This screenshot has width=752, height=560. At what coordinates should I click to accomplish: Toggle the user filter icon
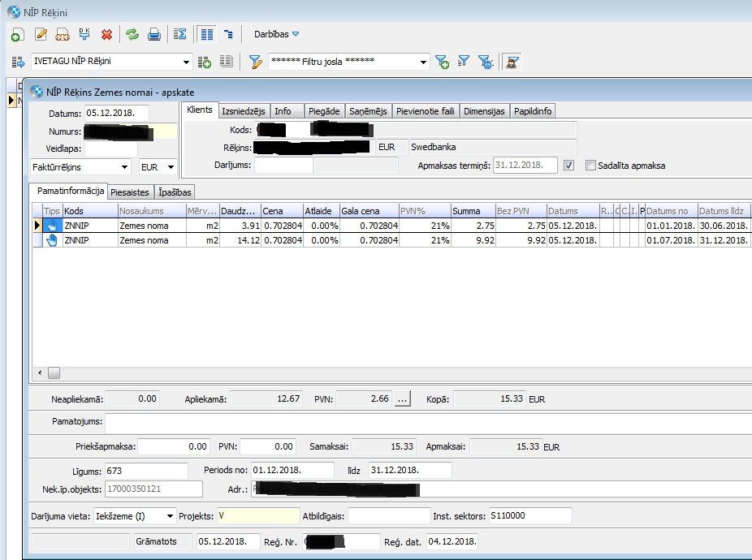click(x=512, y=62)
